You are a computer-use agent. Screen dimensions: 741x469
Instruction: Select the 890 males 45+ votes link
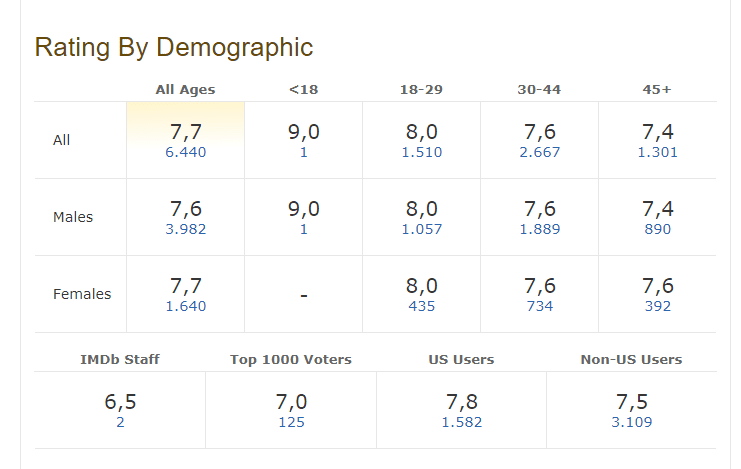pyautogui.click(x=657, y=229)
